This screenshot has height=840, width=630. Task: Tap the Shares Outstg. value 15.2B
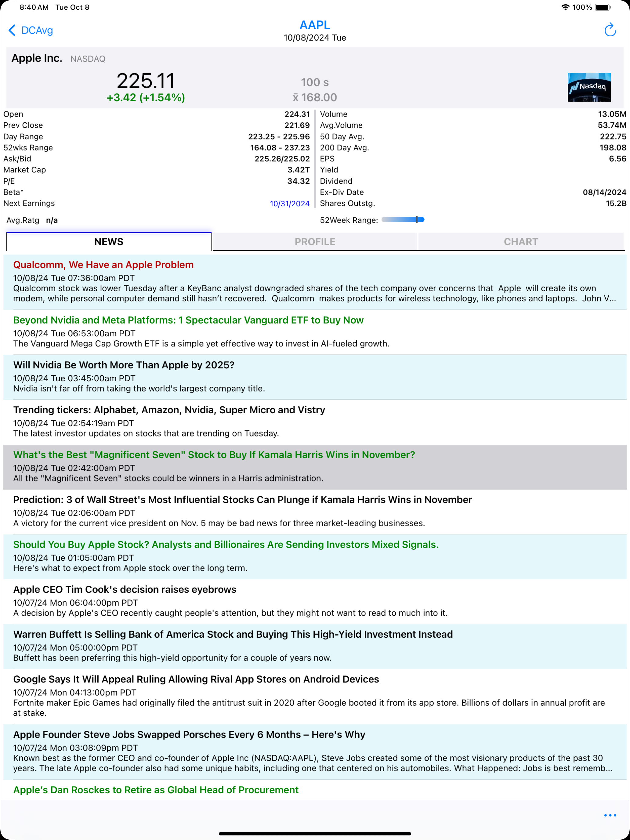point(616,204)
